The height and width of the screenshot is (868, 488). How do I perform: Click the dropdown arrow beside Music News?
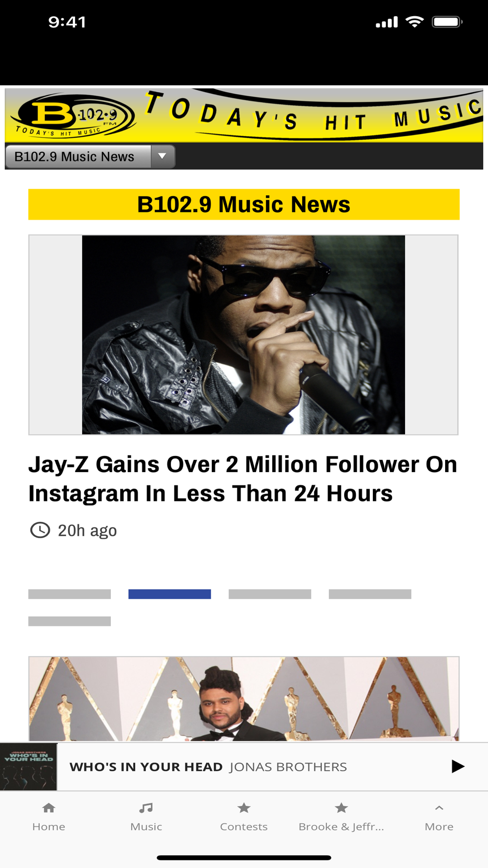[163, 157]
